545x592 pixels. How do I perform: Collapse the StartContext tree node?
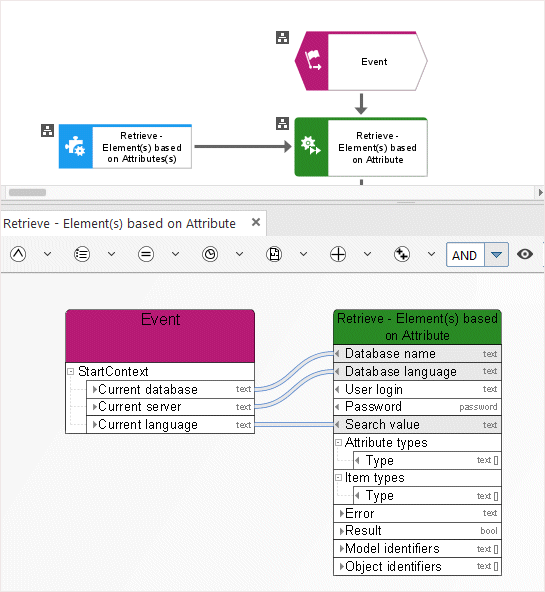tap(71, 372)
